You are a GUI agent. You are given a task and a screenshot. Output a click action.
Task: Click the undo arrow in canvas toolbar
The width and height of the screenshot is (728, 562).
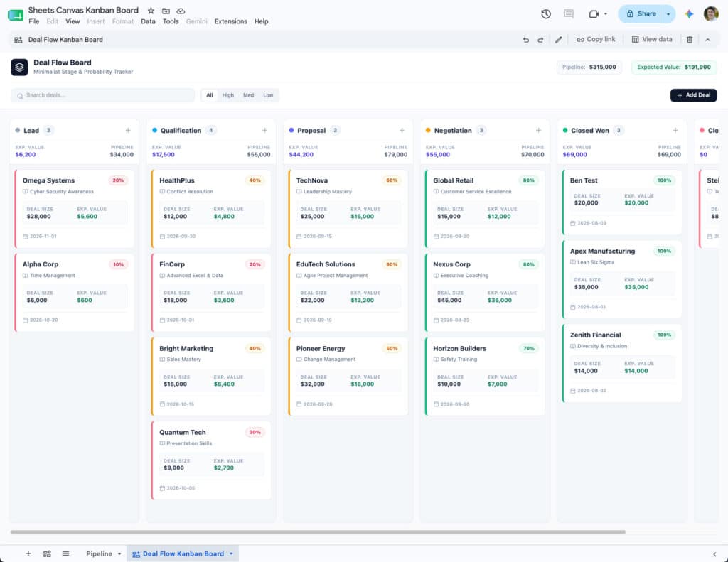pyautogui.click(x=526, y=40)
